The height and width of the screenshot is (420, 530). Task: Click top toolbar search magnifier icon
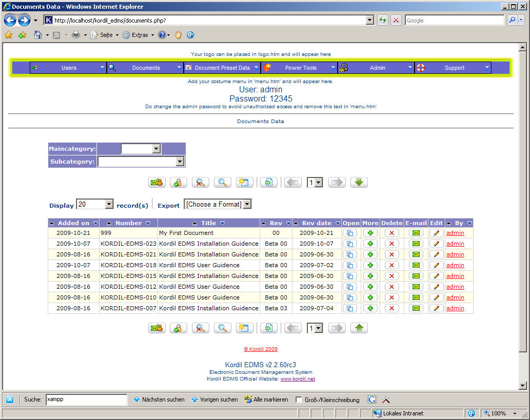click(x=222, y=183)
